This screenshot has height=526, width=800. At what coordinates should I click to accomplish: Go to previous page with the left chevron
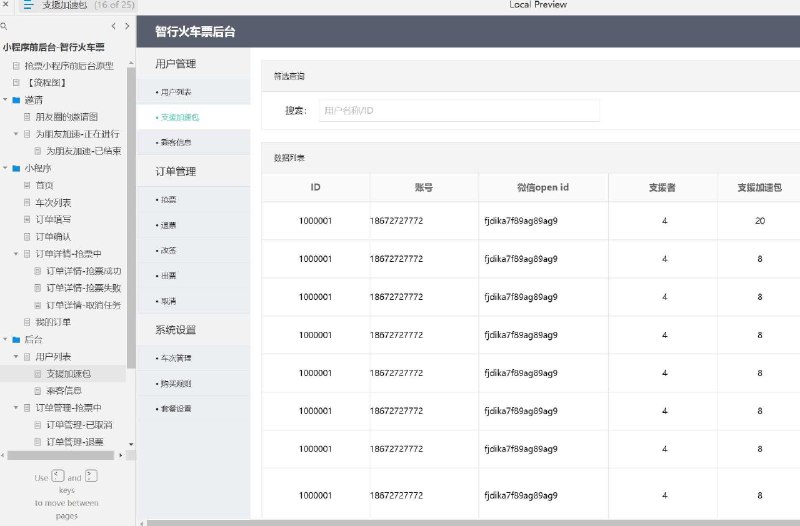[x=113, y=26]
